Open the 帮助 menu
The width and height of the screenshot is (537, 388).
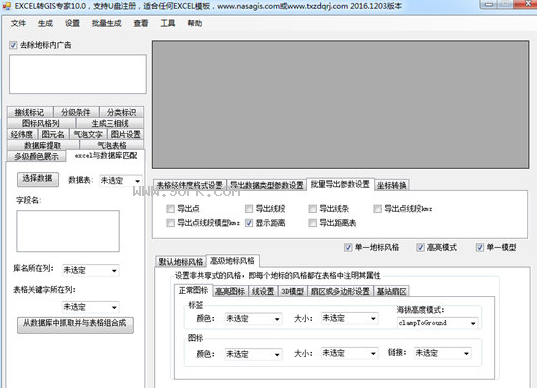point(195,23)
